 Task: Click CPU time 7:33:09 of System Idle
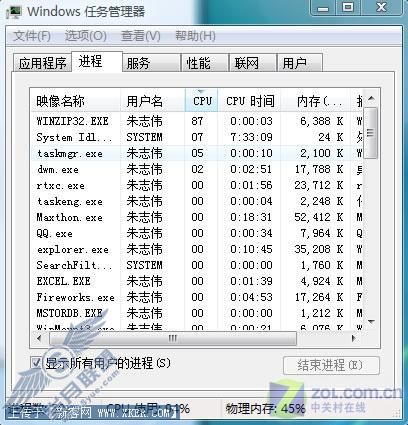251,137
